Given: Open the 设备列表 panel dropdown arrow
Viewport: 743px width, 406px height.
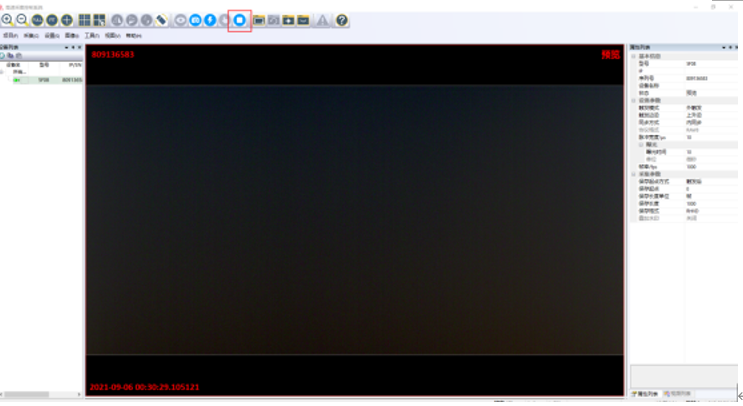Looking at the screenshot, I should [x=66, y=47].
